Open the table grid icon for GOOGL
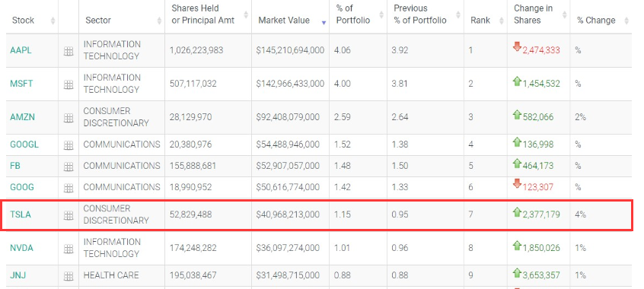644x289 pixels. tap(69, 145)
